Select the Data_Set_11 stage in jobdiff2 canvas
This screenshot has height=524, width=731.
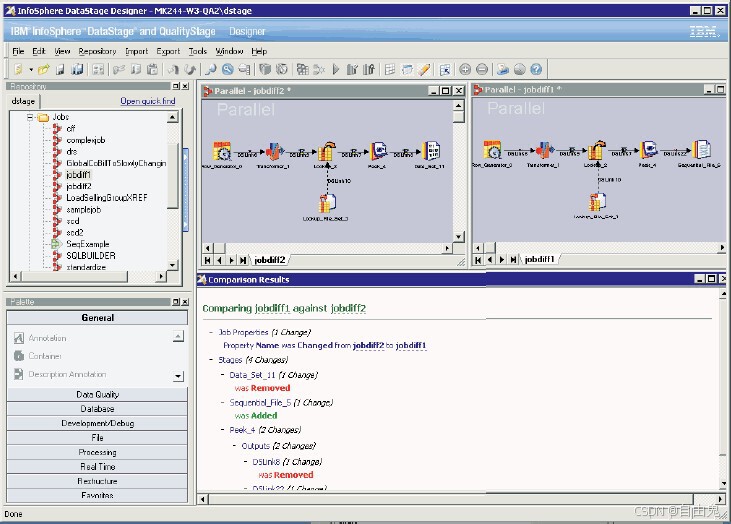tap(431, 151)
